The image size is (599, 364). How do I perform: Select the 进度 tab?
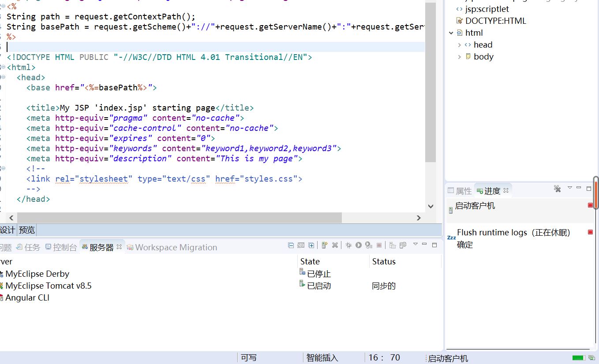[x=488, y=191]
